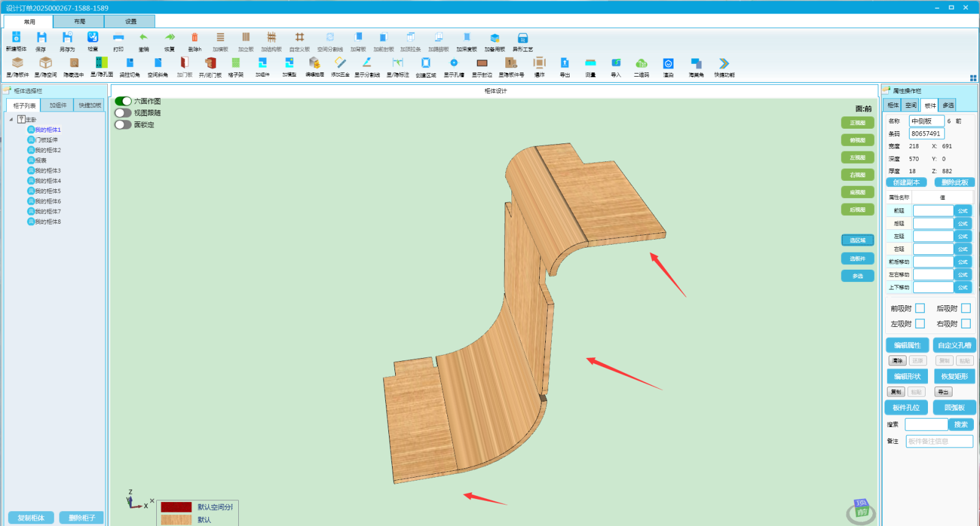Click the 保存 (Save) toolbar icon
Image resolution: width=980 pixels, height=526 pixels.
tap(41, 38)
